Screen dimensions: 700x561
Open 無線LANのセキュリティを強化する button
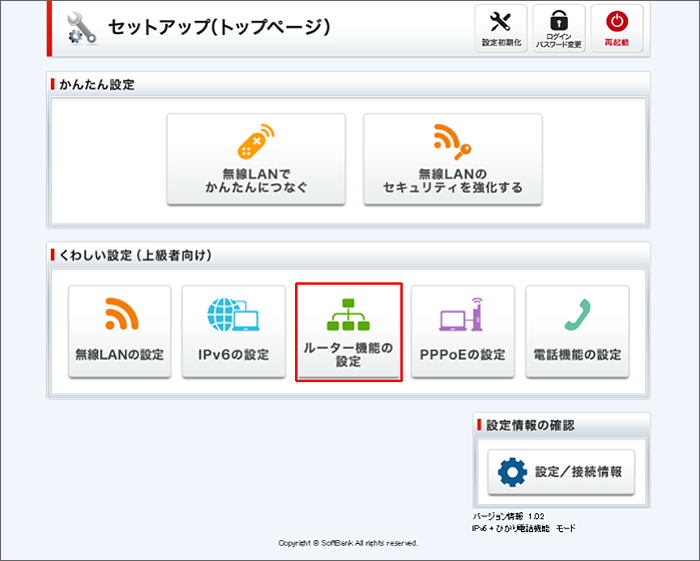(x=453, y=159)
